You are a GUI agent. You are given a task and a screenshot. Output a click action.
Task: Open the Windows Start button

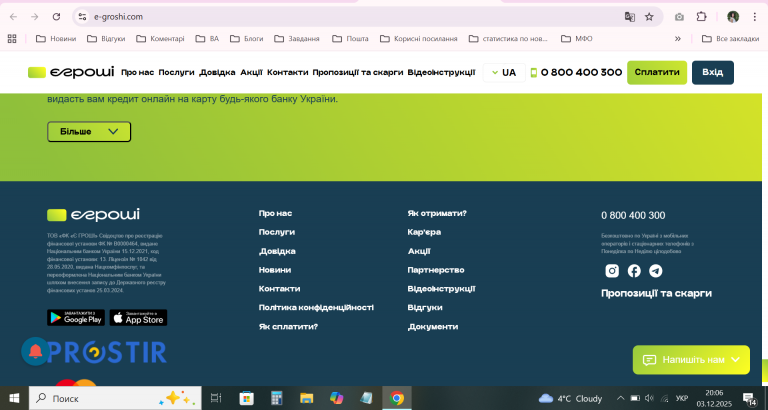pos(14,398)
